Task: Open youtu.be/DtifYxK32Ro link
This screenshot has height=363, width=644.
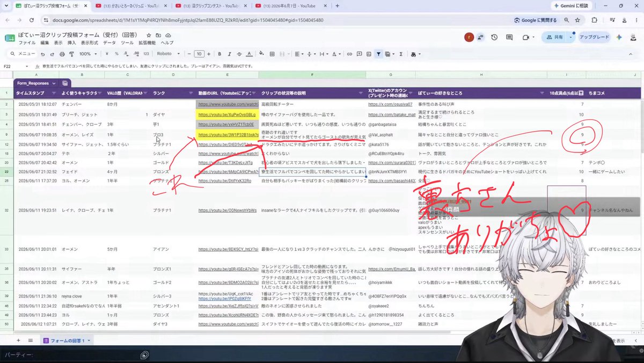Action: pyautogui.click(x=225, y=181)
